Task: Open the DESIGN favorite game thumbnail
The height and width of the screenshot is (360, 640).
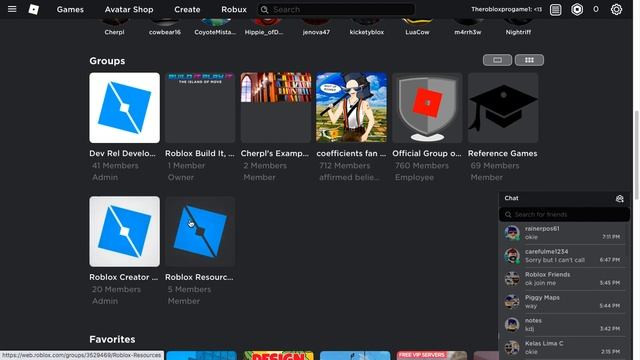Action: 279,355
